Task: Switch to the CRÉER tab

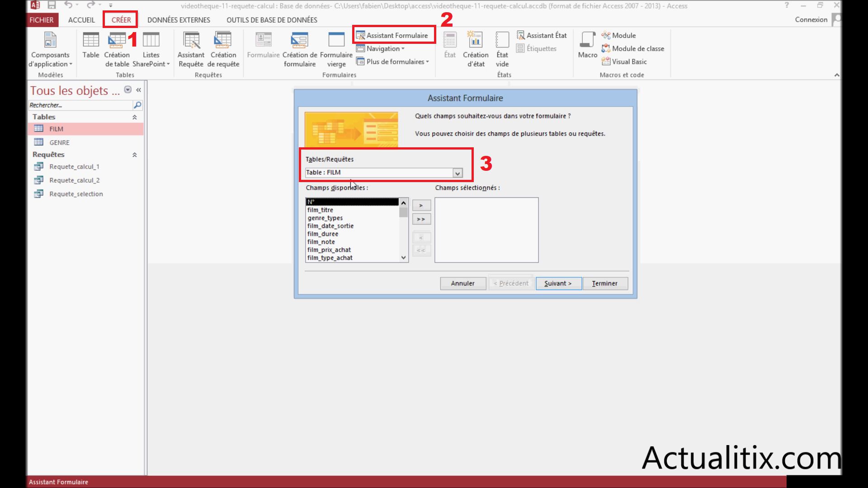Action: pyautogui.click(x=121, y=20)
